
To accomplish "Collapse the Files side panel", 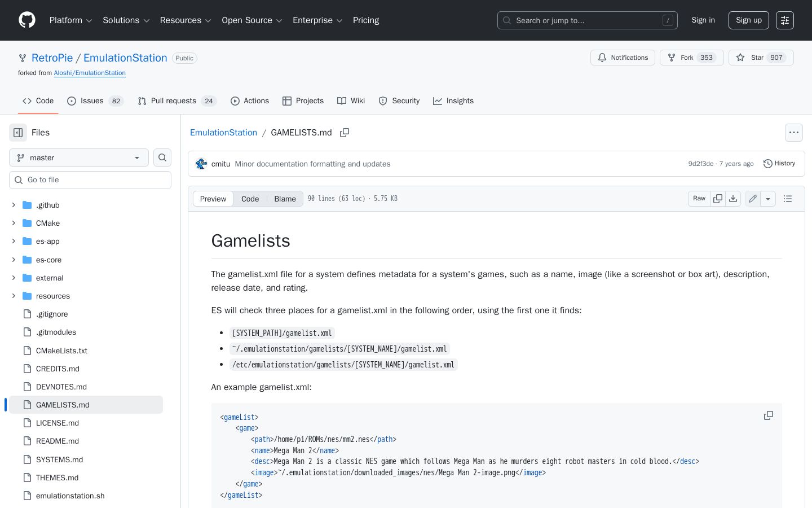I will 18,133.
